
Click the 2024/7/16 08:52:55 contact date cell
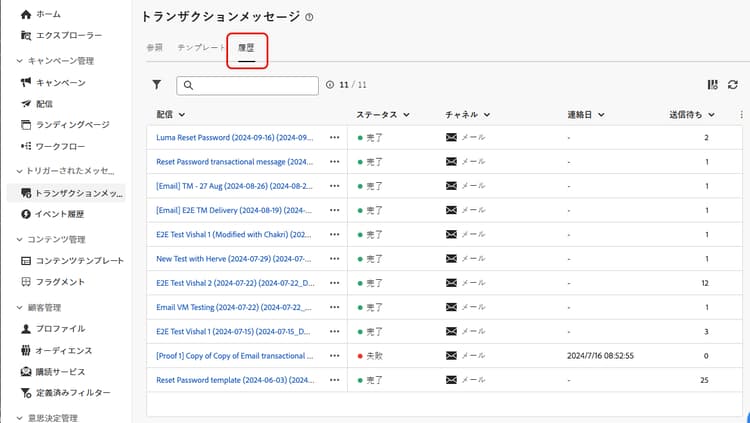tap(600, 356)
